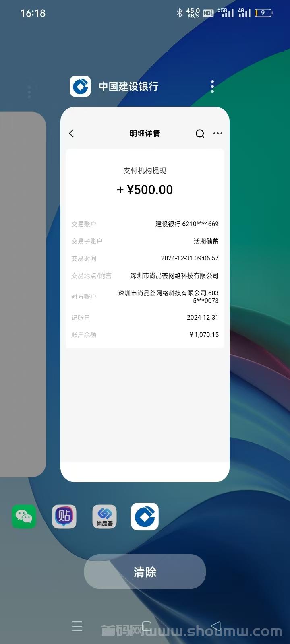Screen dimensions: 290x644
Task: Tap the 对方账户 company account value
Action: [168, 297]
